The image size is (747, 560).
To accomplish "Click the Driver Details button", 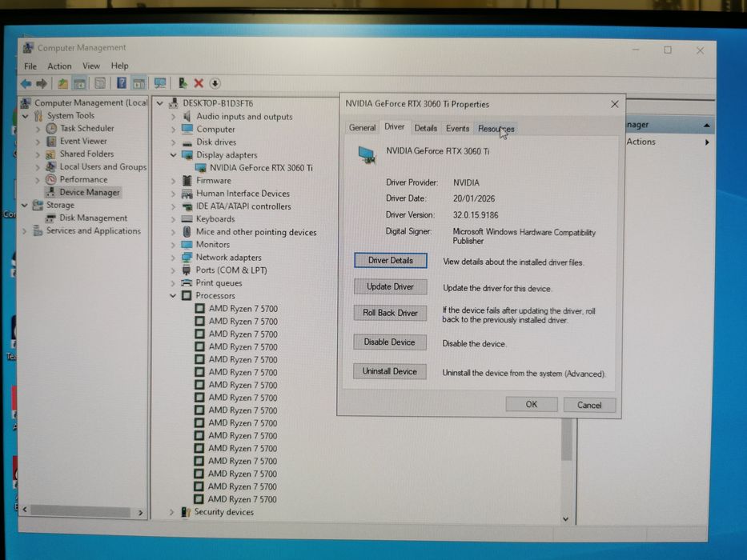I will pos(390,261).
